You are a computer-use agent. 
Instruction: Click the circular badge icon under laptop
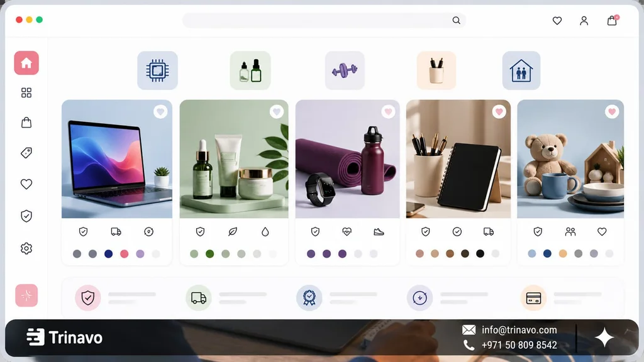[148, 232]
